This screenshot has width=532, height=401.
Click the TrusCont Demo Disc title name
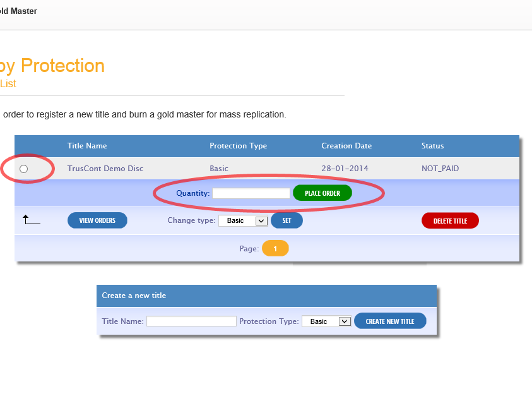105,169
